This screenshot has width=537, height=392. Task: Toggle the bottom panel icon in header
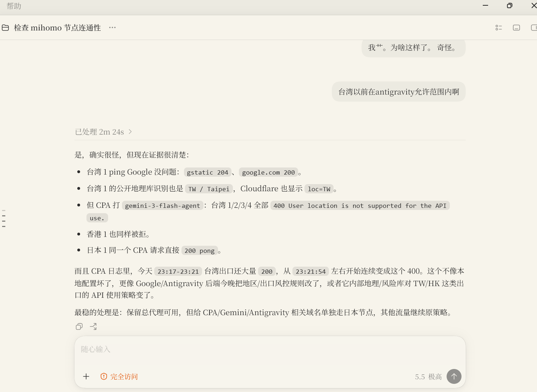(x=516, y=28)
